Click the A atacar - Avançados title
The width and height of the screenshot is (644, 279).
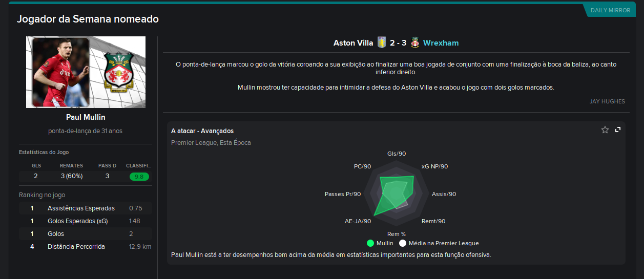click(x=202, y=131)
